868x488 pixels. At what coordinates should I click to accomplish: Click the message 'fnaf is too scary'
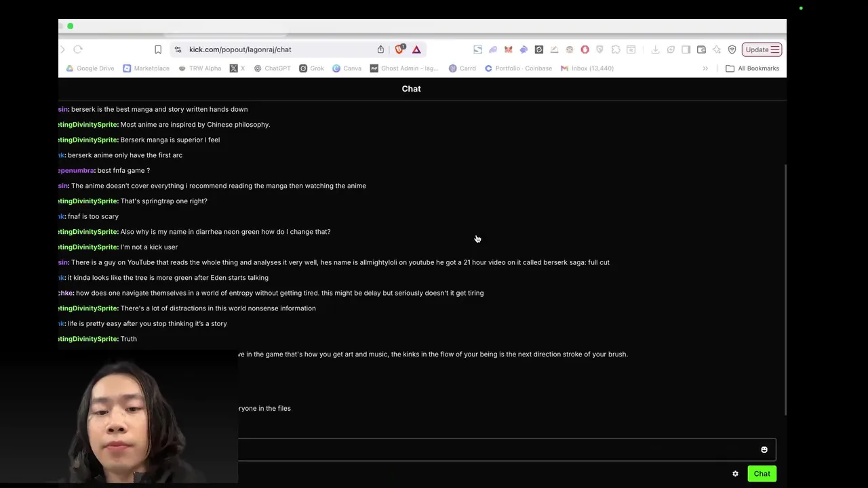coord(93,216)
